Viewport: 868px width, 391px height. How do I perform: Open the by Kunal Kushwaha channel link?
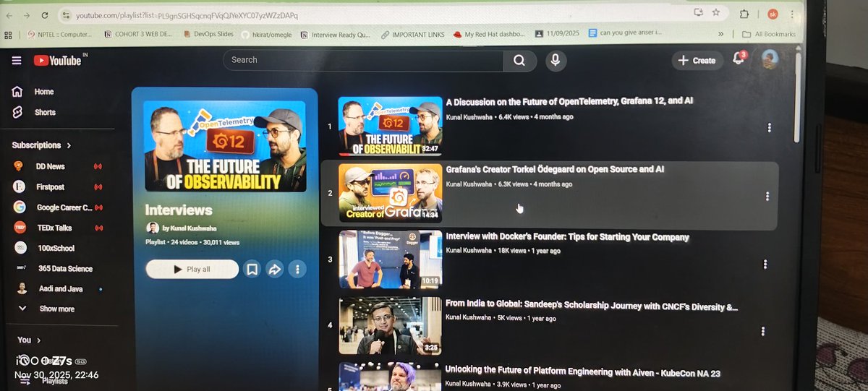tap(190, 228)
